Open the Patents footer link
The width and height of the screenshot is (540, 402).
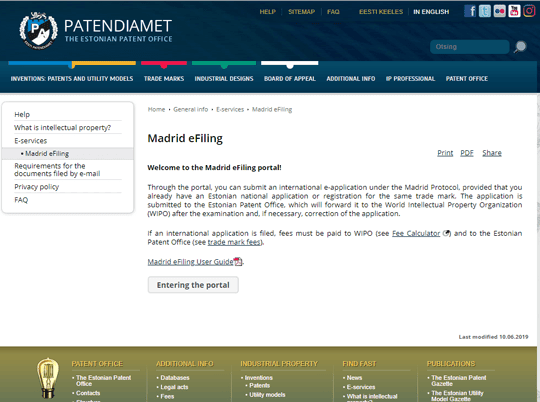coord(259,385)
